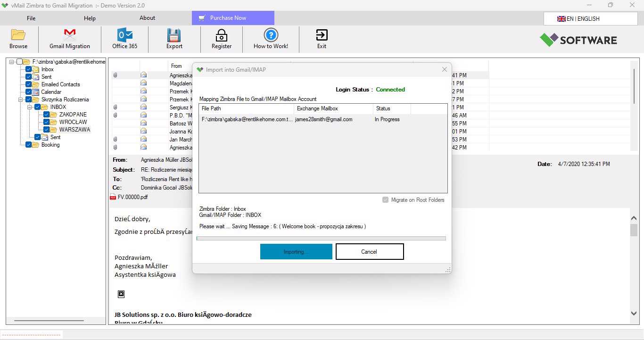Viewport: 644px width, 340px height.
Task: Toggle the root zimbra folder checkbox
Action: (19, 62)
